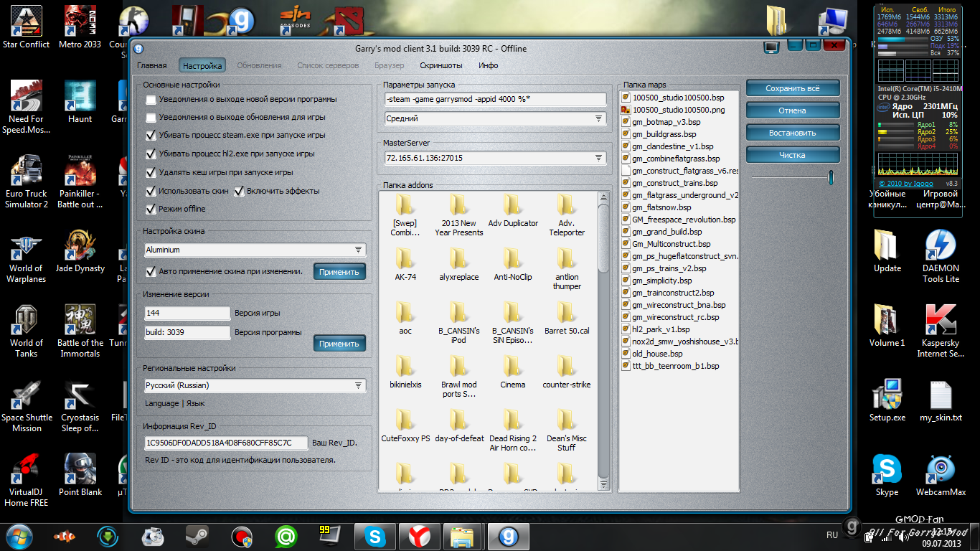Toggle auto-apply skin on change checkbox
The image size is (980, 551).
point(151,271)
